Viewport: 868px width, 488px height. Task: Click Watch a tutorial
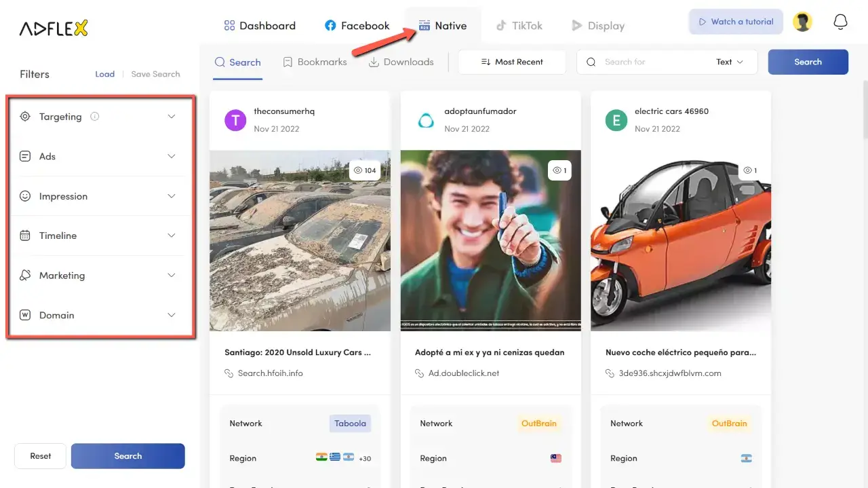click(736, 21)
